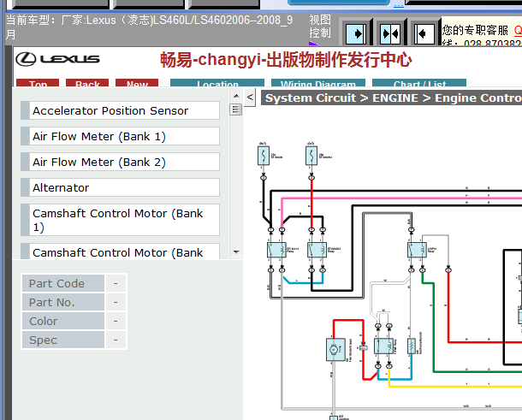Click the 您的专职客服 customer service text
This screenshot has height=420, width=522.
point(475,30)
